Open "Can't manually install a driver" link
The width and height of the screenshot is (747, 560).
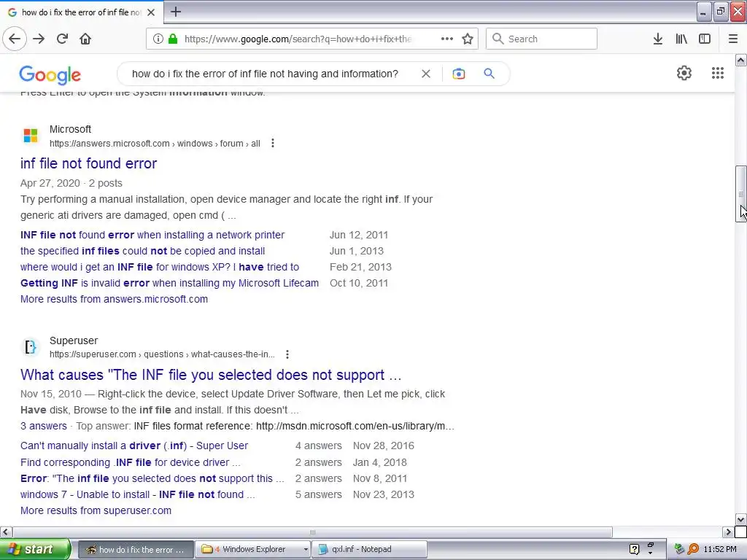(134, 446)
